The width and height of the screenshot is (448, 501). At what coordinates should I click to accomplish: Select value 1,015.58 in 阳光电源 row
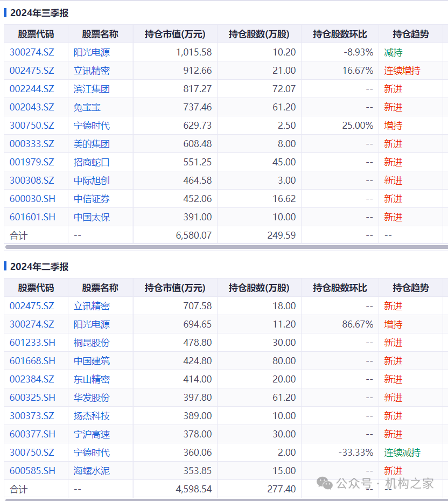pos(194,52)
